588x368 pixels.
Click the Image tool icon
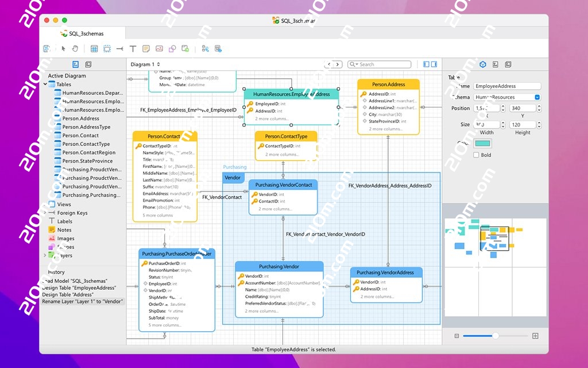pos(159,49)
